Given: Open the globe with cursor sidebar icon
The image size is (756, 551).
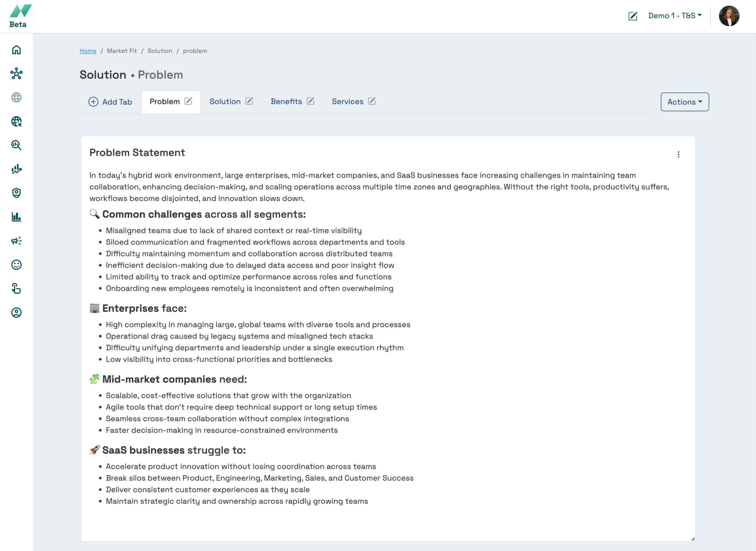Looking at the screenshot, I should click(x=16, y=121).
